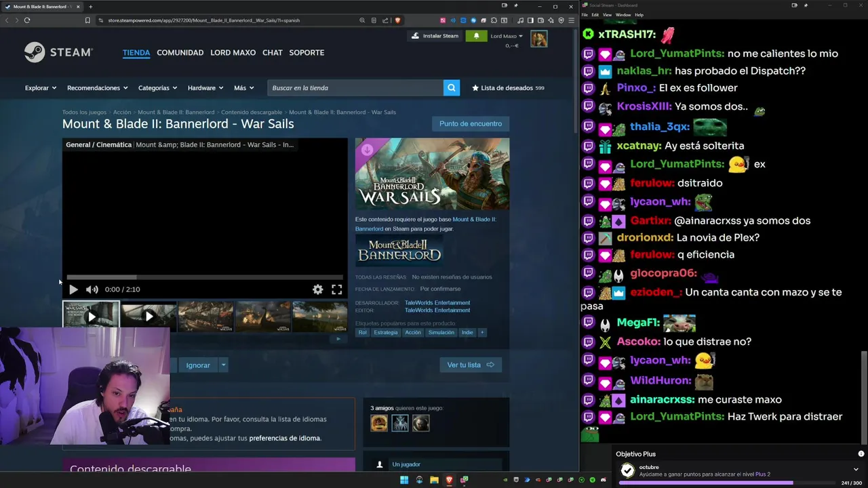
Task: Open Brave browser from taskbar
Action: click(x=449, y=480)
